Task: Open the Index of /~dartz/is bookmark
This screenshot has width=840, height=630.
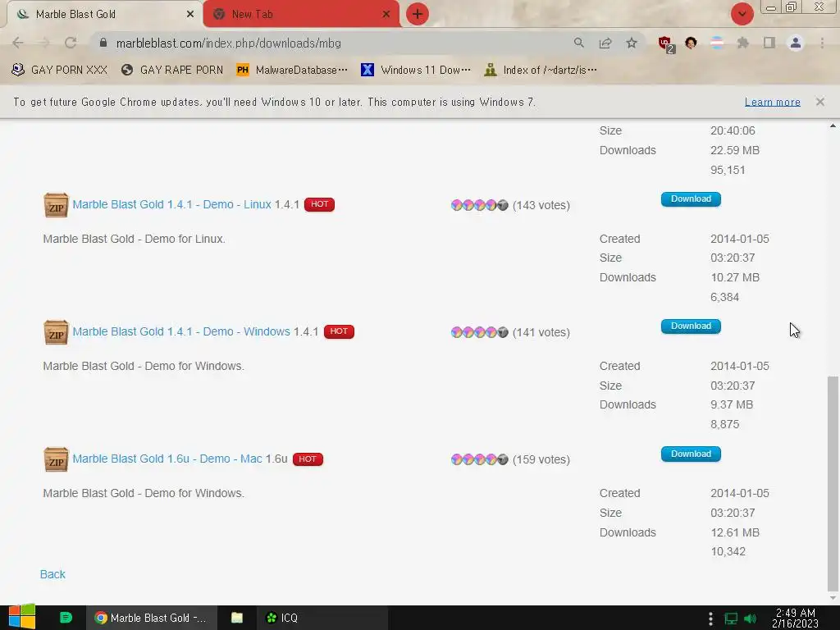Action: [540, 70]
